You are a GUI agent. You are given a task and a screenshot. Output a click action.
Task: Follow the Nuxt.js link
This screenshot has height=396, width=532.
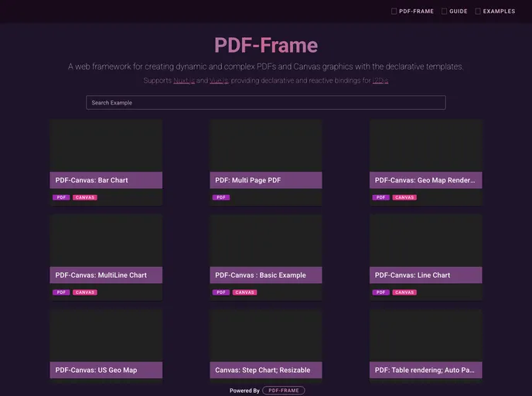[x=184, y=80]
